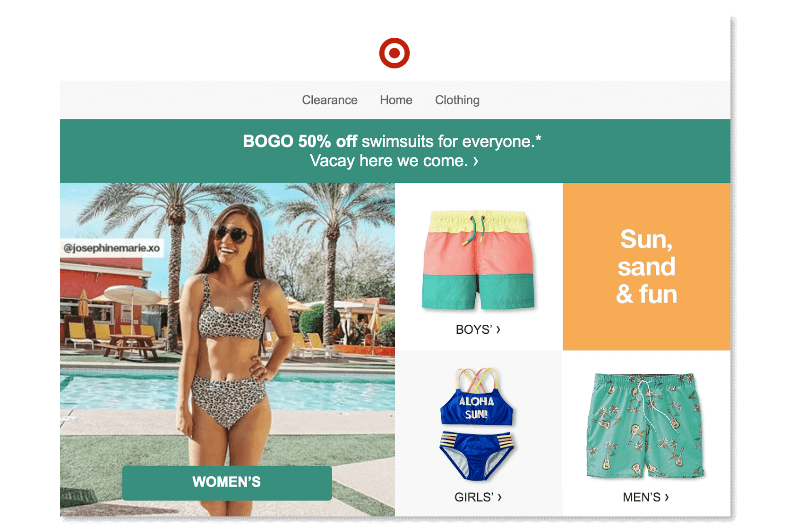
Task: Select the Aloha Sun girls' bikini image
Action: pos(477,424)
